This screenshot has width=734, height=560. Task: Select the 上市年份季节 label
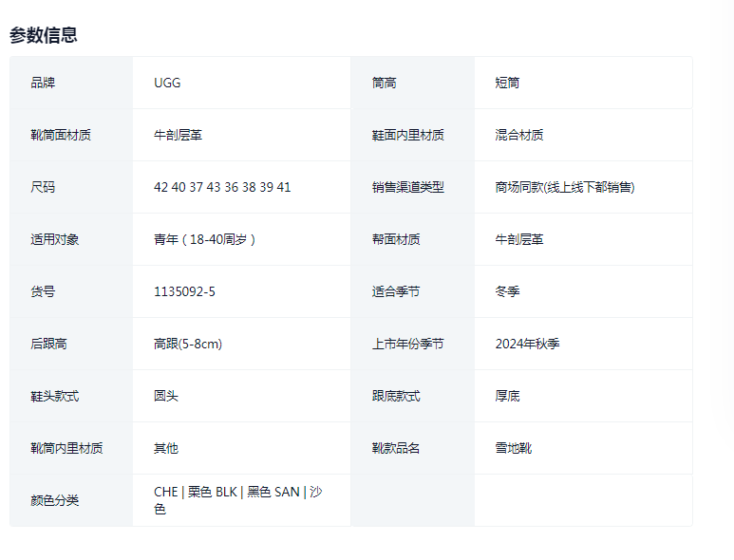click(407, 344)
